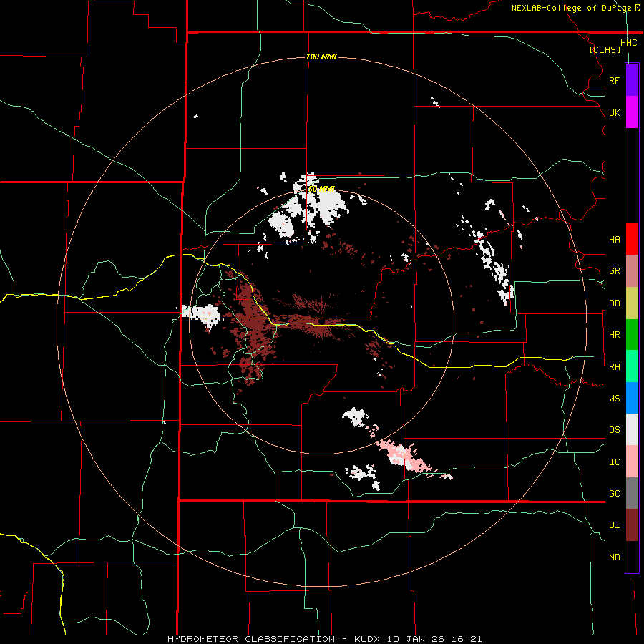Viewport: 644px width, 644px height.
Task: Click the RA legend label
Action: (x=615, y=367)
